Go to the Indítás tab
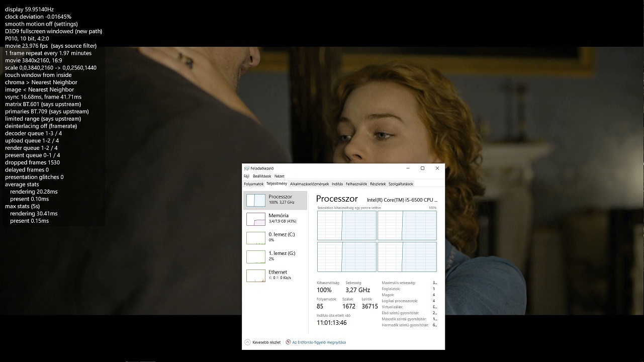This screenshot has width=644, height=362. point(337,184)
